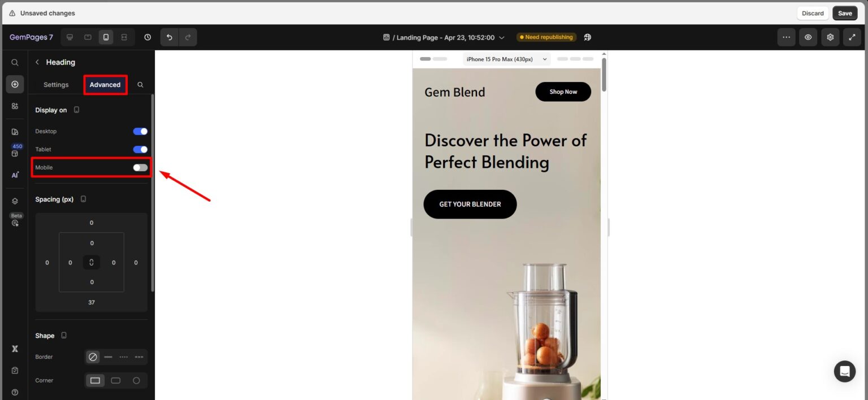Open the layers icon in sidebar
Image resolution: width=868 pixels, height=400 pixels.
coord(15,201)
